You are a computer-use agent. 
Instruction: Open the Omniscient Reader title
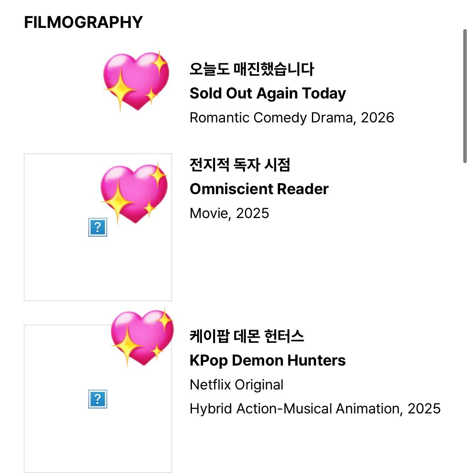(259, 189)
